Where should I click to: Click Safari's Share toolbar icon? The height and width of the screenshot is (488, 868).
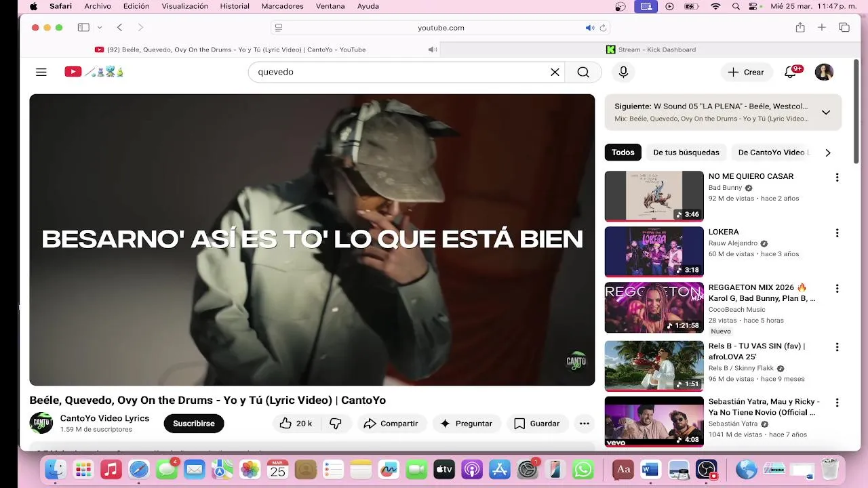[x=800, y=28]
